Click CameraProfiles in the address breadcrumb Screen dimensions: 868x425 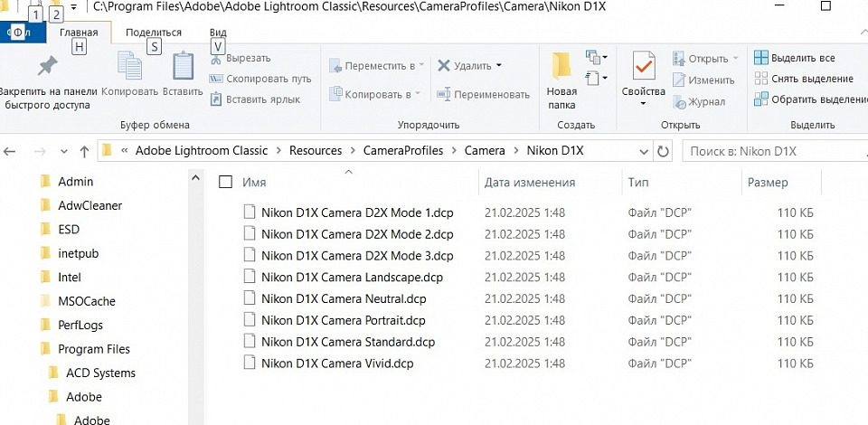(x=403, y=150)
